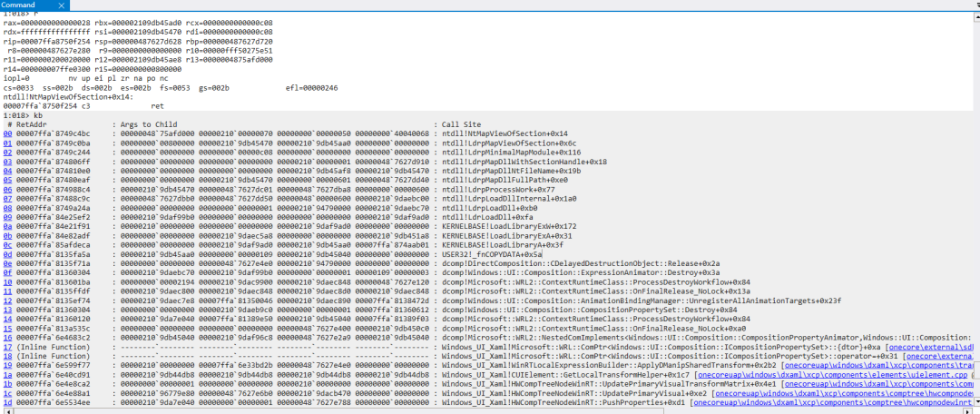980x414 pixels.
Task: Open stack frame 06 link
Action: click(x=7, y=190)
